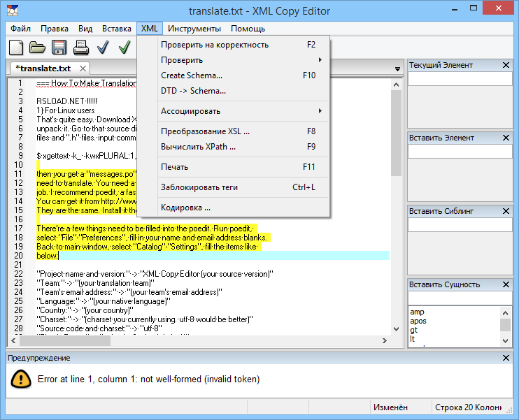Choose Заблокировать теги menu item
Screen dimensions: 519x420
[x=234, y=187]
